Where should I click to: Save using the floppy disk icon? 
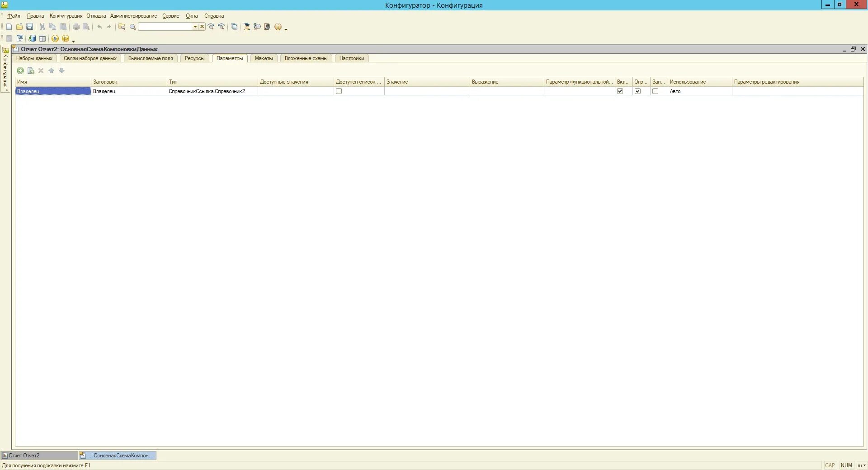30,27
